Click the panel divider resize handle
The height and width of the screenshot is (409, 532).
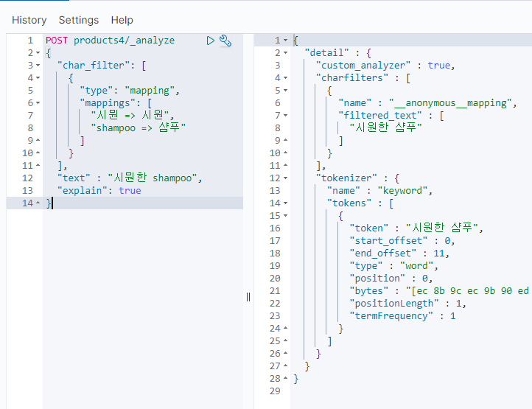pos(248,296)
